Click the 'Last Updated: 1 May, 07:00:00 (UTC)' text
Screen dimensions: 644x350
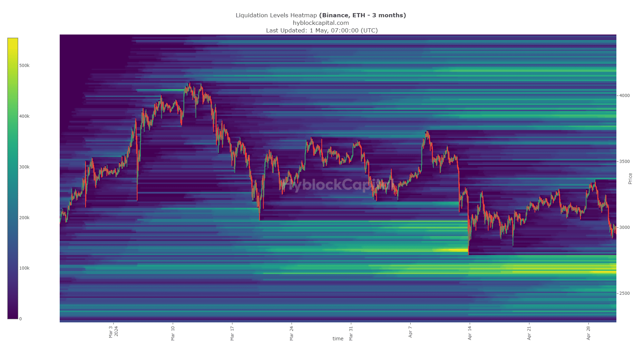coord(322,30)
